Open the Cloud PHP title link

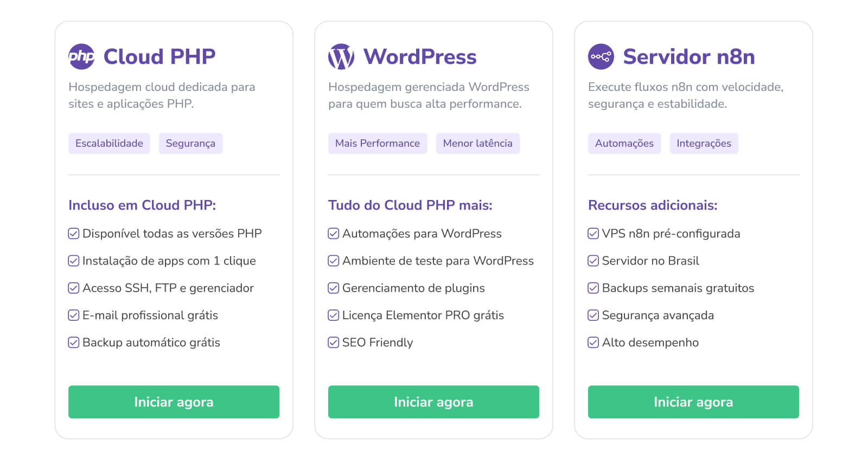[x=159, y=57]
